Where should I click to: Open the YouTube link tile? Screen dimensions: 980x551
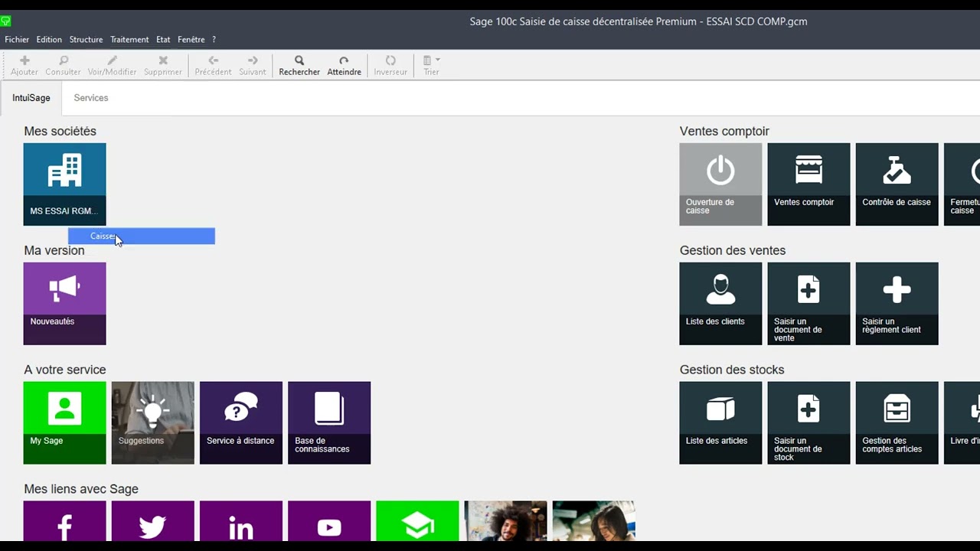[x=329, y=521]
